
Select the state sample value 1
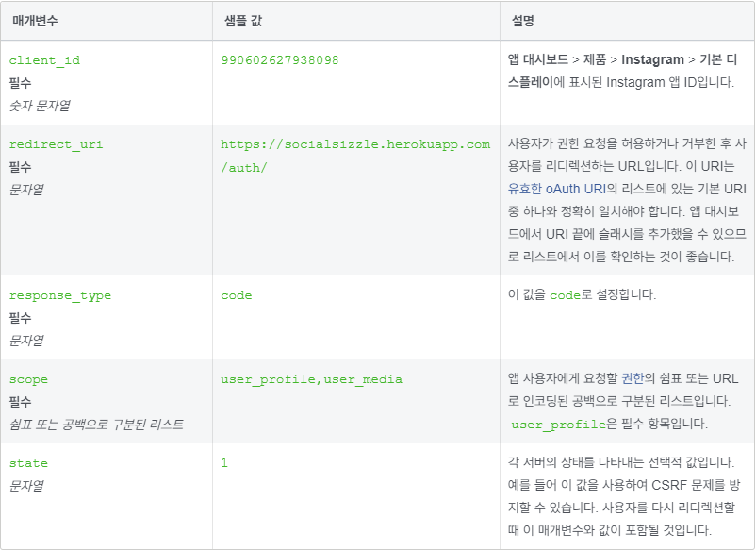[224, 463]
